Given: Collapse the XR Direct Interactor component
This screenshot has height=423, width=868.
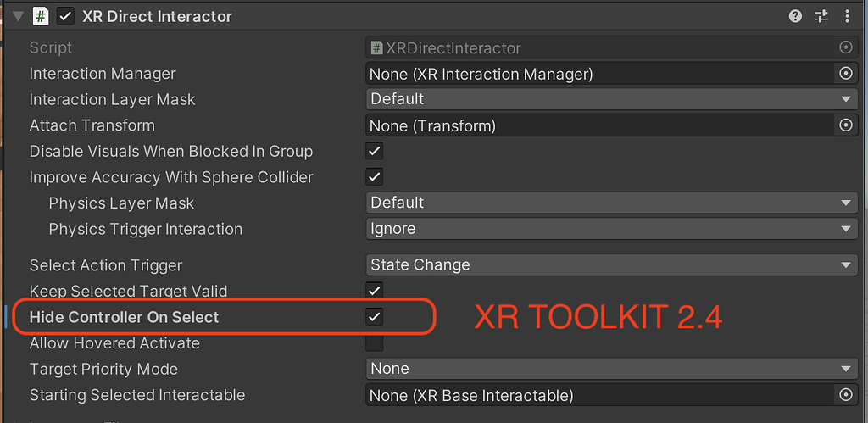Looking at the screenshot, I should click(x=18, y=16).
